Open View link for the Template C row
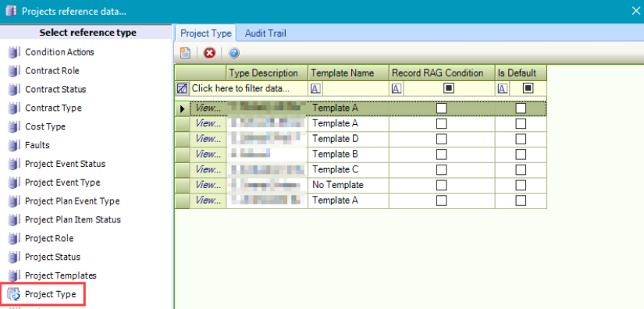Screen dimensions: 644x309 [208, 169]
